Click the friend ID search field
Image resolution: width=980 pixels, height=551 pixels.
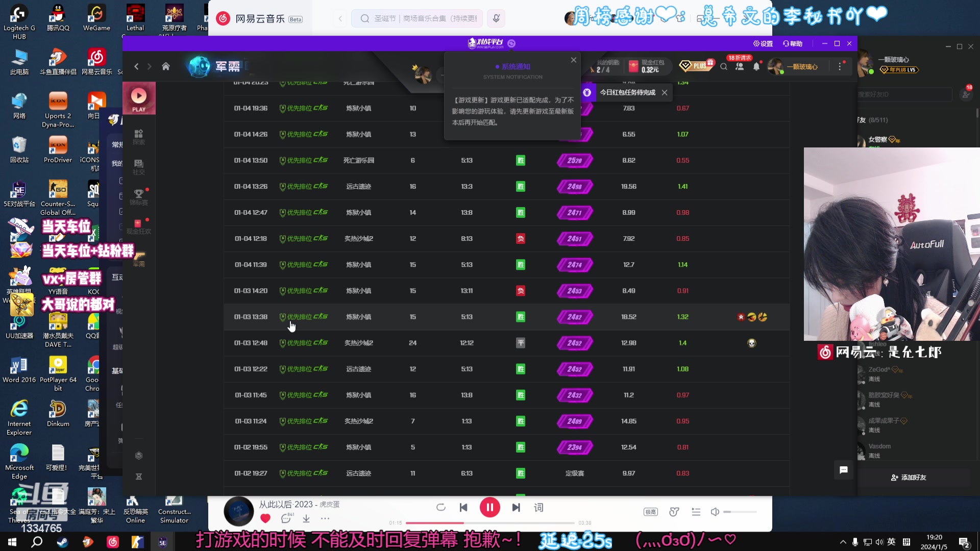pyautogui.click(x=904, y=94)
